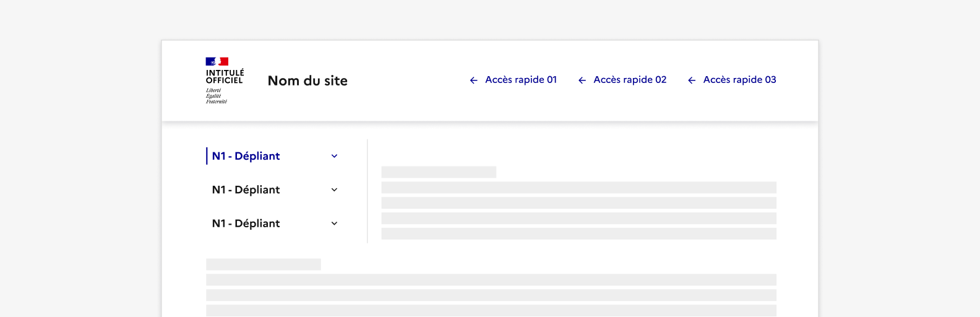
Task: Open the Accès rapide 02 link
Action: 629,80
